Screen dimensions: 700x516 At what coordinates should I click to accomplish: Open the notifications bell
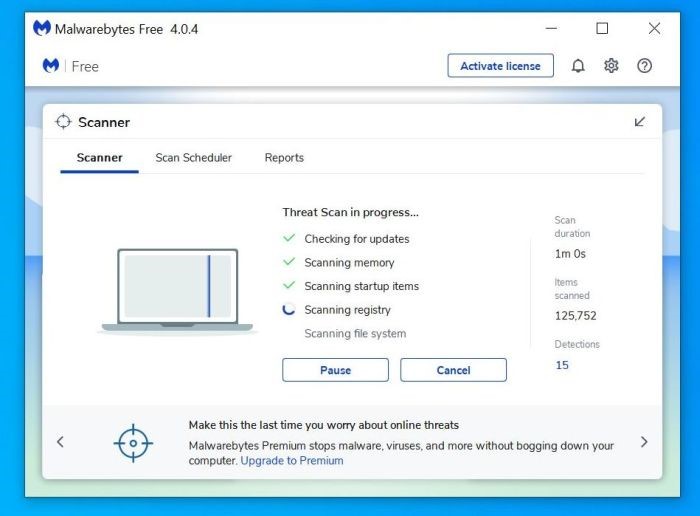578,66
